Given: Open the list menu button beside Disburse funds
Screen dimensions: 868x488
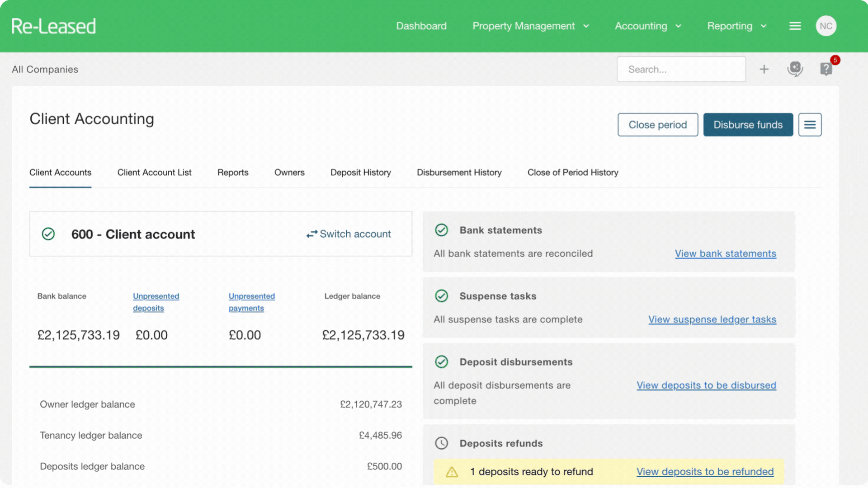Looking at the screenshot, I should point(810,125).
